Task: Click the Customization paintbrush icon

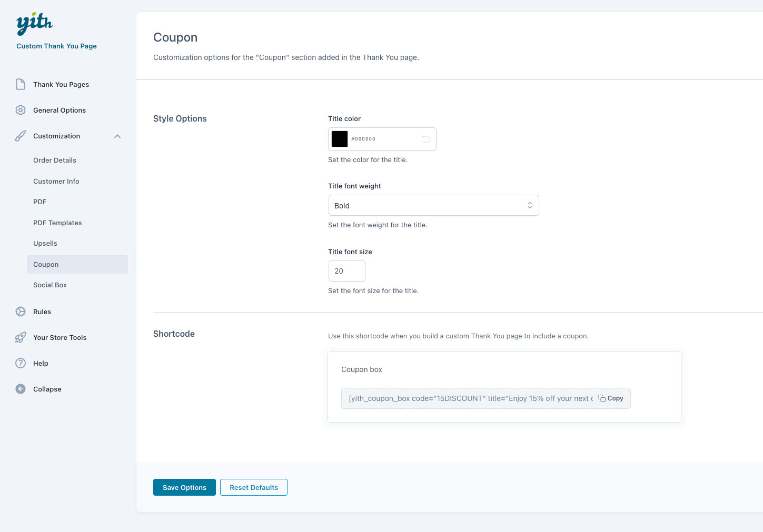Action: tap(21, 136)
